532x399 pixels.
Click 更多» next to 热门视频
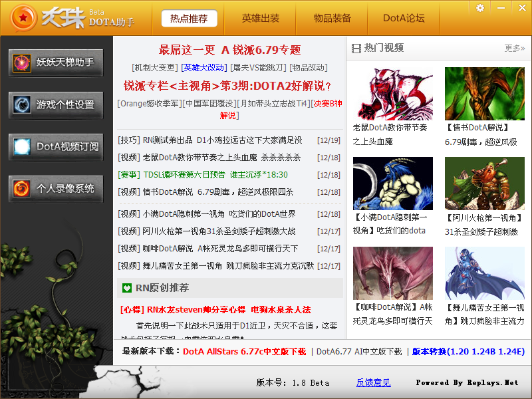(514, 49)
